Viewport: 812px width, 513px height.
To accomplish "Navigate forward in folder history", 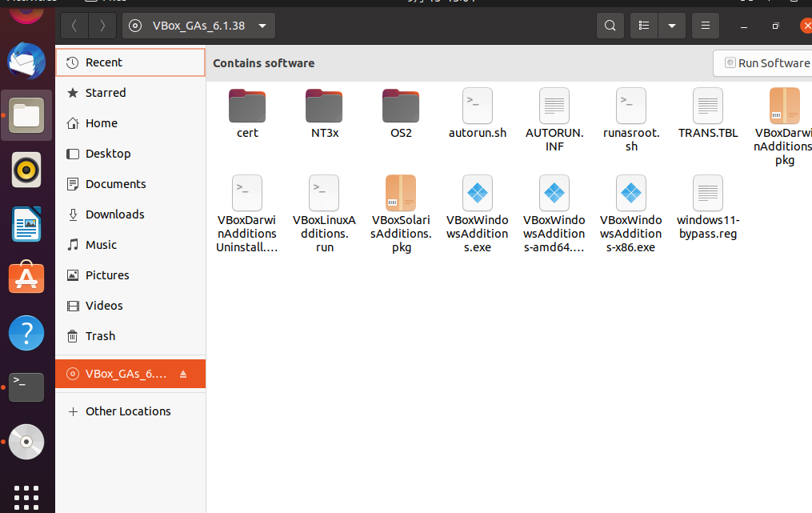I will [102, 25].
